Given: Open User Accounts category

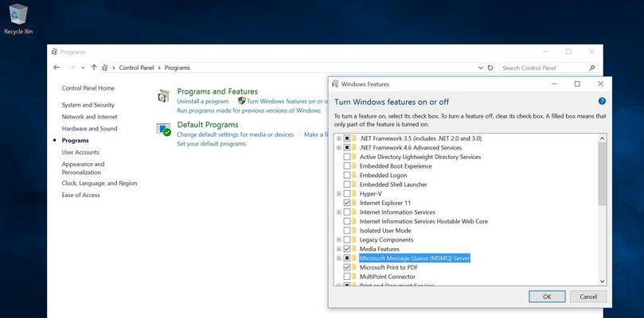Looking at the screenshot, I should [x=80, y=152].
